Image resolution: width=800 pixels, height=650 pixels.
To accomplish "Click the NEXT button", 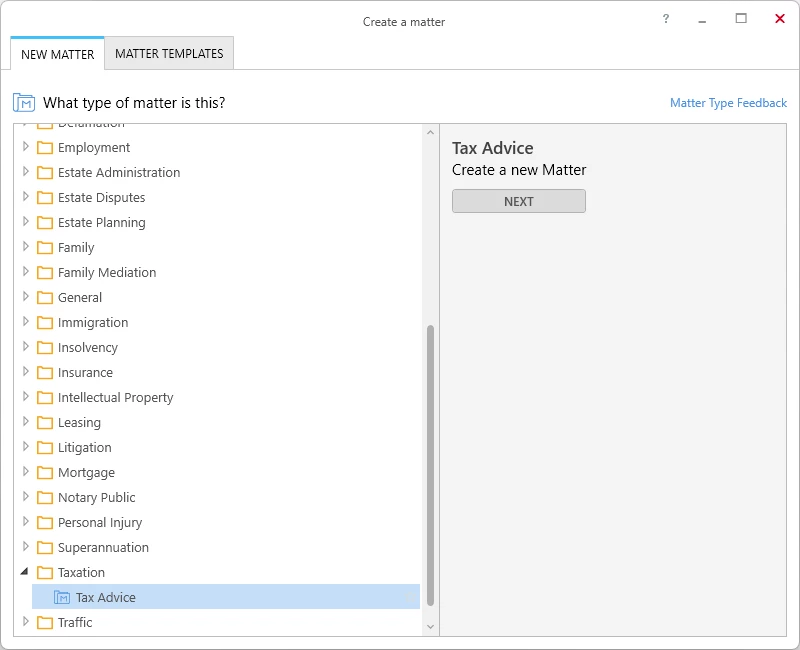I will point(518,201).
